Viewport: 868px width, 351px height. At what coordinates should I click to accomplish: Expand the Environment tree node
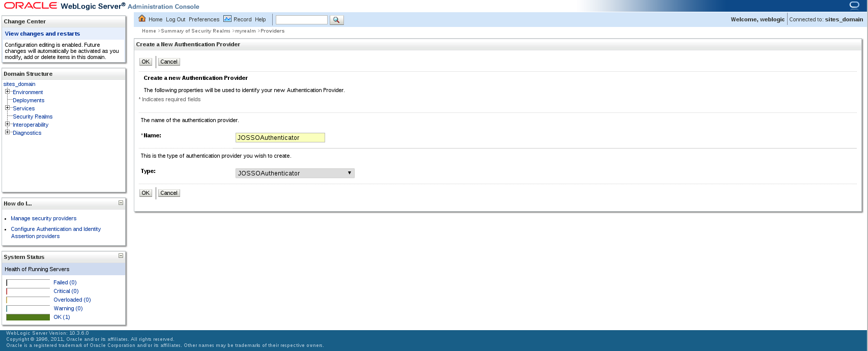pyautogui.click(x=8, y=92)
